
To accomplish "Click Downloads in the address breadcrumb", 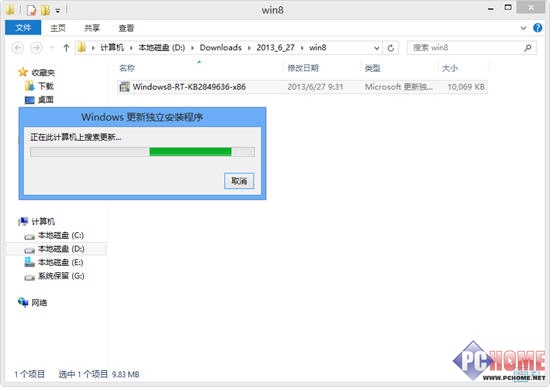I will point(221,47).
